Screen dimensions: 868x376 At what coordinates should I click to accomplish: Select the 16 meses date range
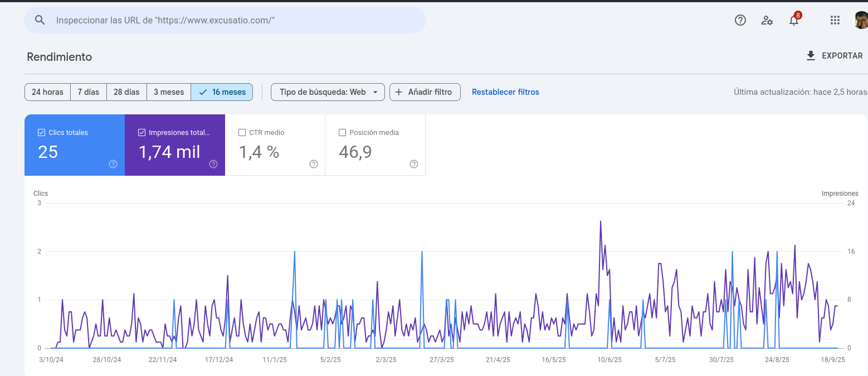[222, 92]
